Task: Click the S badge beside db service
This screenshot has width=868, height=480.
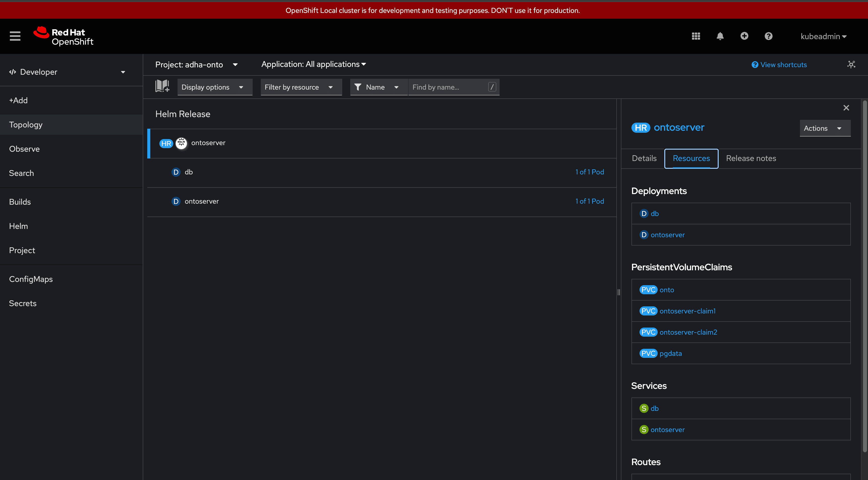Action: click(x=644, y=409)
